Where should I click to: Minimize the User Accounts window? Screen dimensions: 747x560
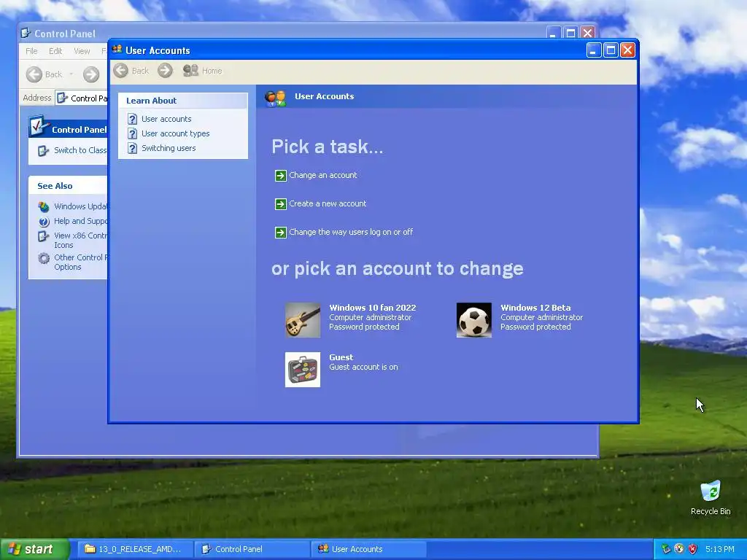[594, 50]
